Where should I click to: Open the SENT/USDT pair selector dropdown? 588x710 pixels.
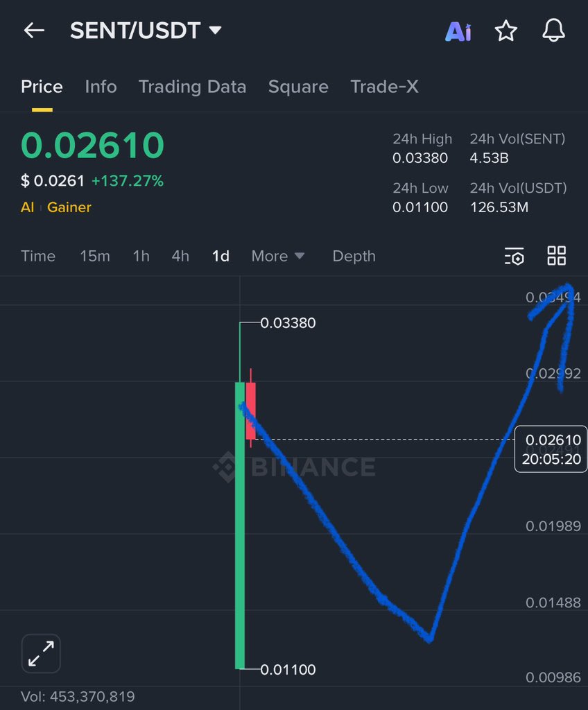(x=146, y=31)
